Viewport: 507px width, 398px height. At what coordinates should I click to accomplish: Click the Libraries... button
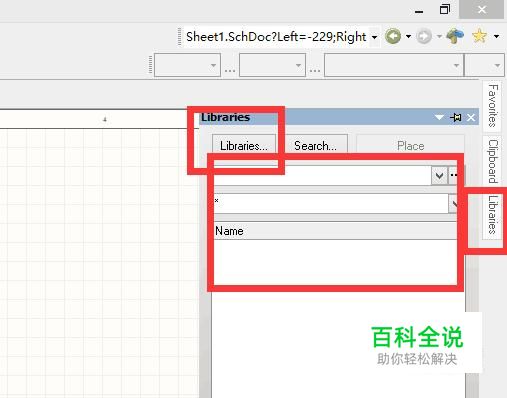pos(244,146)
